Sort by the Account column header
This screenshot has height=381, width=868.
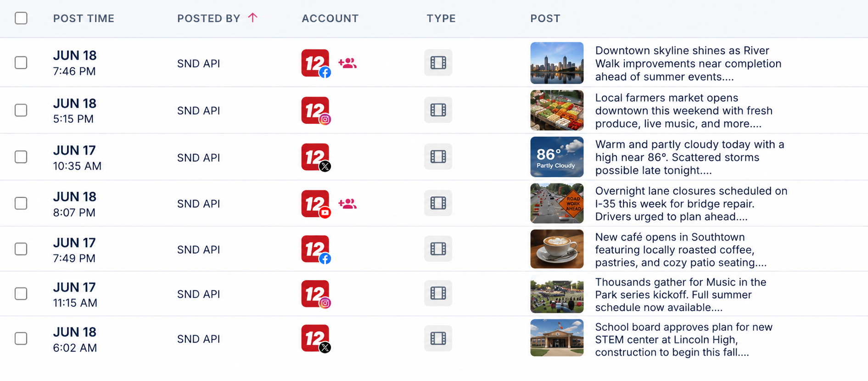coord(330,18)
